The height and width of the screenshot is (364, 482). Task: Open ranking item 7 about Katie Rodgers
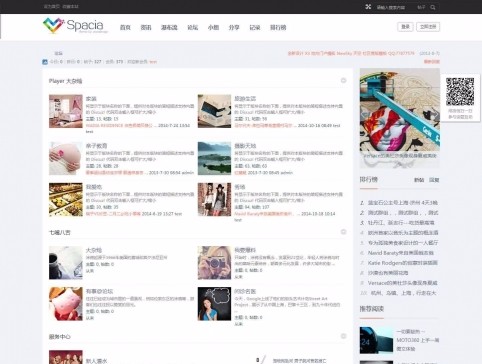(x=403, y=263)
